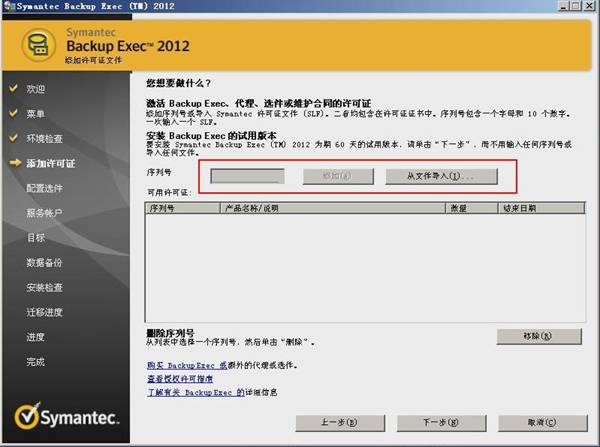
Task: Click the checkmark icon beside 菜单
Action: (x=13, y=113)
